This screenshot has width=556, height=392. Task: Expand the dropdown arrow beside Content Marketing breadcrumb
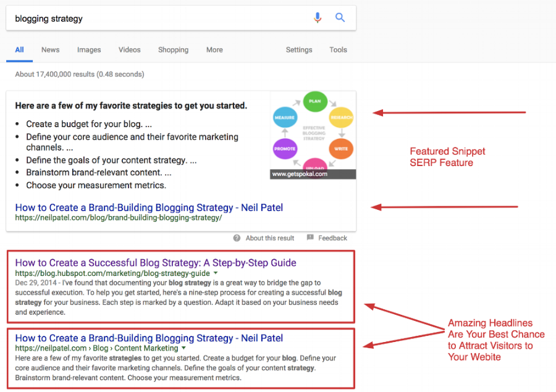point(183,348)
